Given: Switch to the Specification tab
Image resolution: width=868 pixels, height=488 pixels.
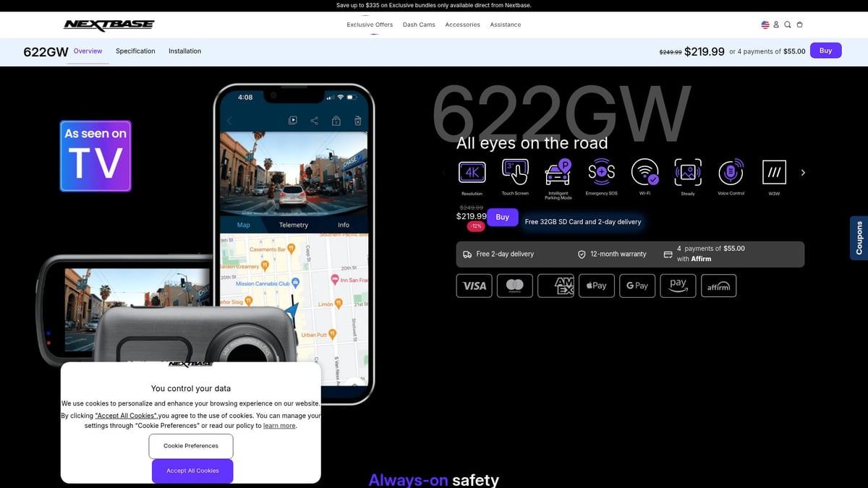Looking at the screenshot, I should pos(135,51).
